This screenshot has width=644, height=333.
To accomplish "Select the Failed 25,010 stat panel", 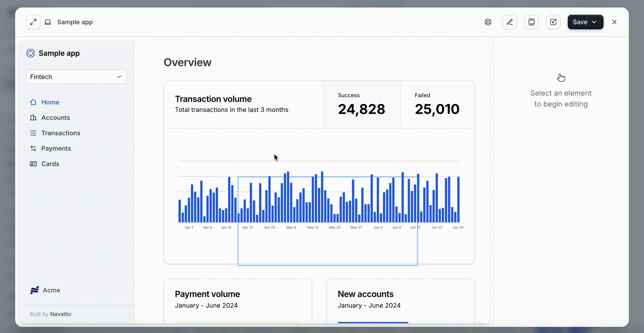I will pyautogui.click(x=437, y=105).
